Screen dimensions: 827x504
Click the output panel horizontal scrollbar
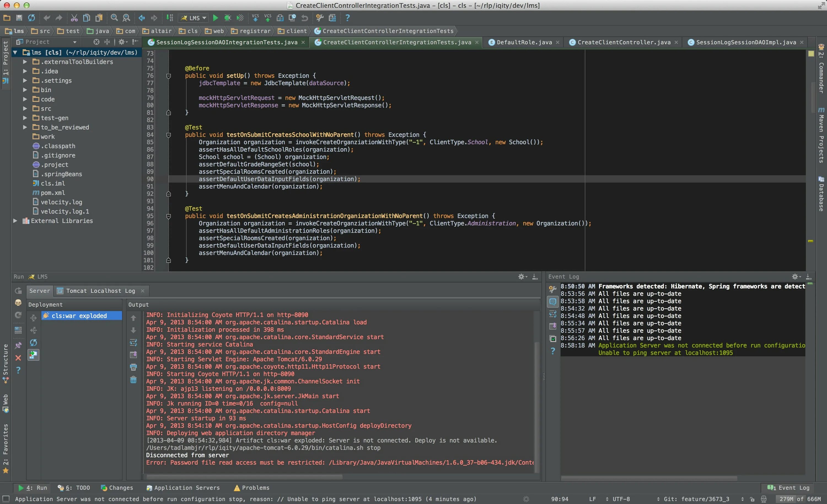[x=244, y=477]
